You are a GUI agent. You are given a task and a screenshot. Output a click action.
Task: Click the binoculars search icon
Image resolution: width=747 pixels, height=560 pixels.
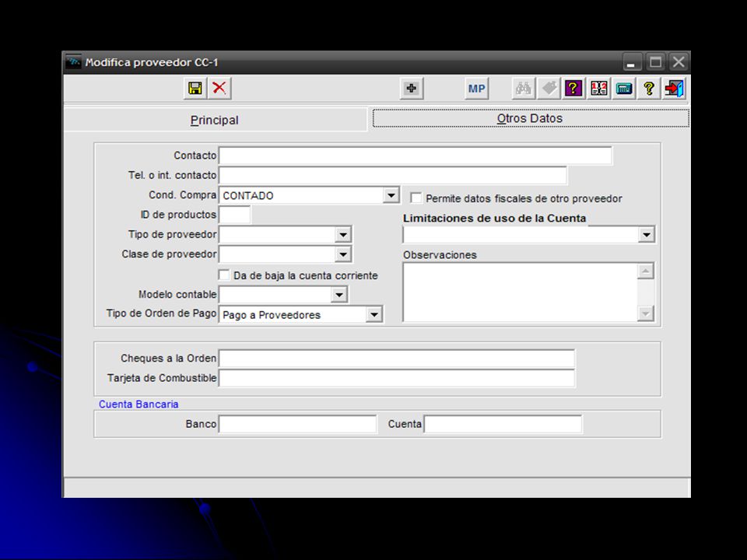coord(523,89)
